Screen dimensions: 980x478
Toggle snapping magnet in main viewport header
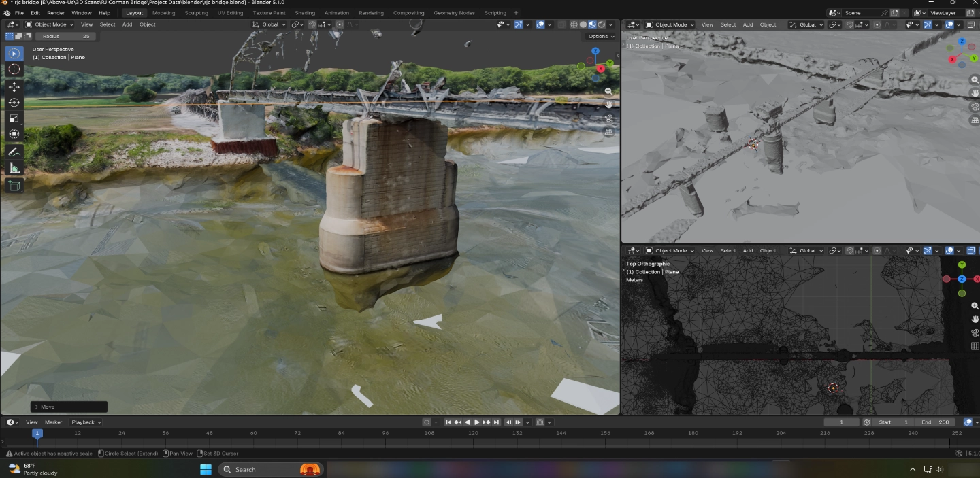312,24
